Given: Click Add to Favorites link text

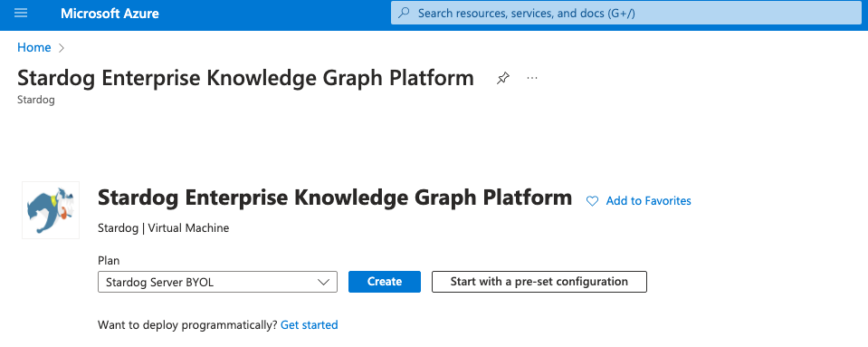Looking at the screenshot, I should (648, 200).
